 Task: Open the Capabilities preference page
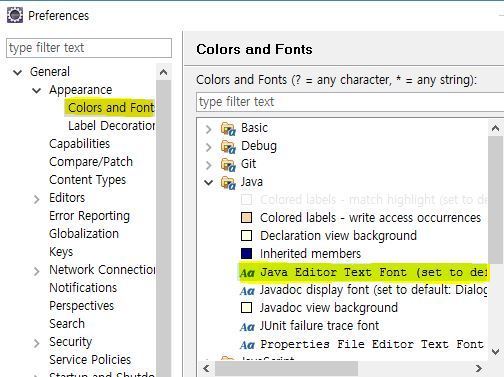[x=79, y=144]
